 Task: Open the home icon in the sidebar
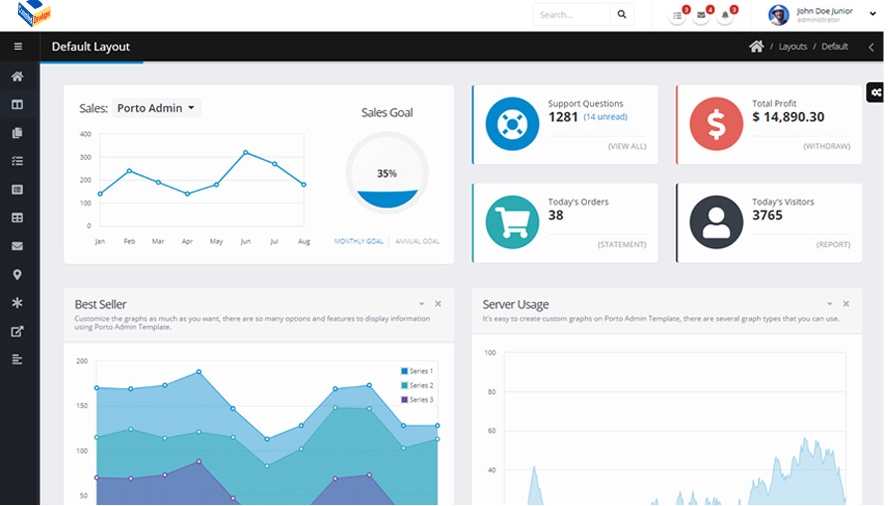(x=17, y=76)
